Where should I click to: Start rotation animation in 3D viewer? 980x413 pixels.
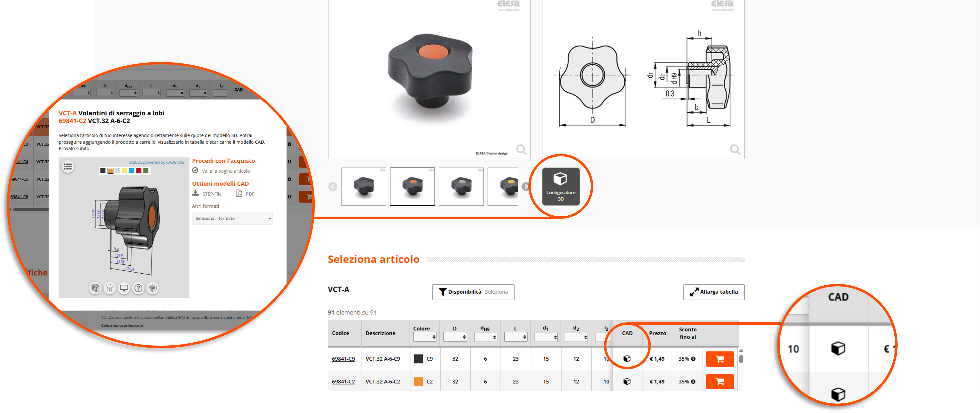[x=110, y=288]
